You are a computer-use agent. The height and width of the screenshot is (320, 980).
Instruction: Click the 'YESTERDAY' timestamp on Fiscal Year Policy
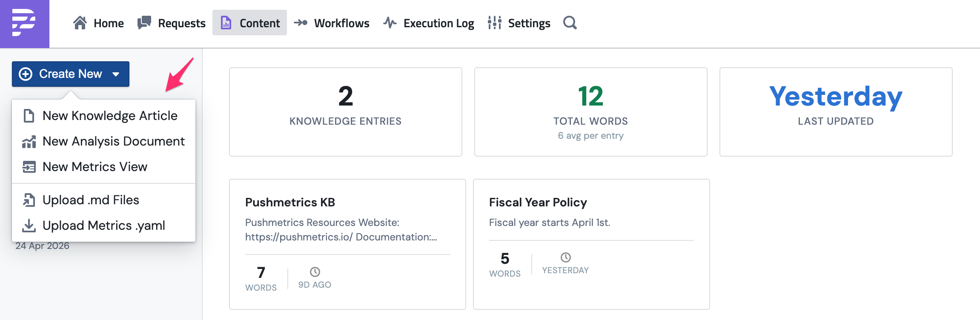(565, 270)
